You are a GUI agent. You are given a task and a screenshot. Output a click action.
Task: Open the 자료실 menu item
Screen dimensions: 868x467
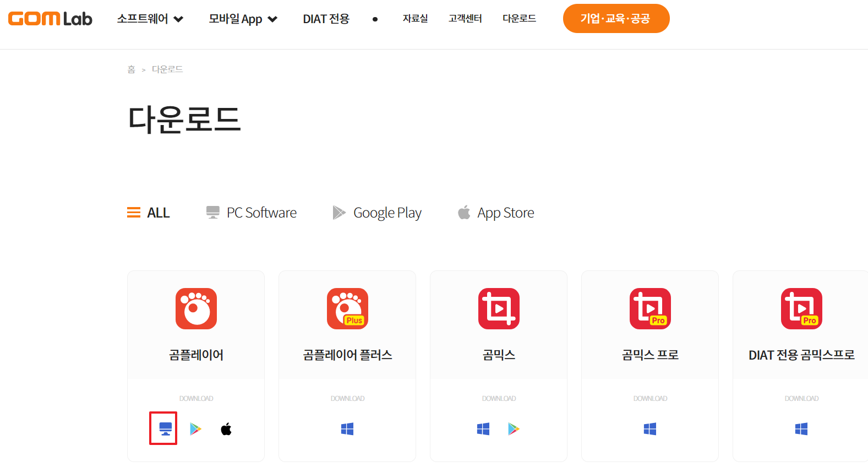pos(415,19)
